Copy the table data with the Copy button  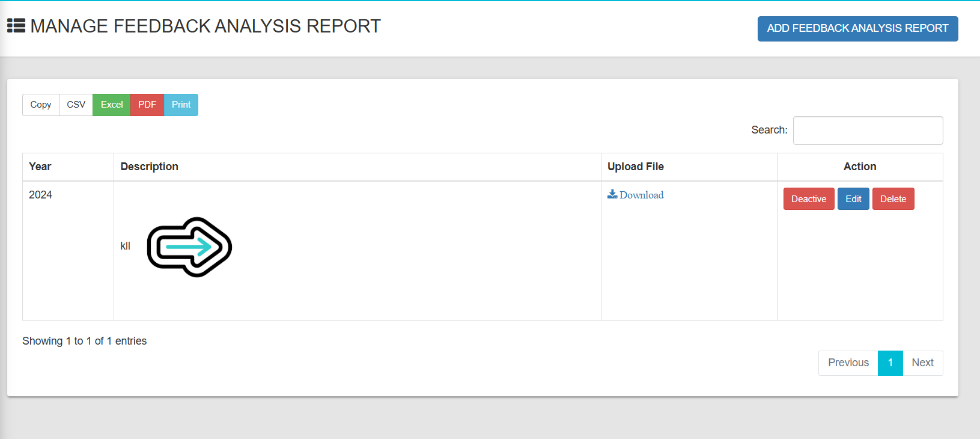(x=41, y=105)
